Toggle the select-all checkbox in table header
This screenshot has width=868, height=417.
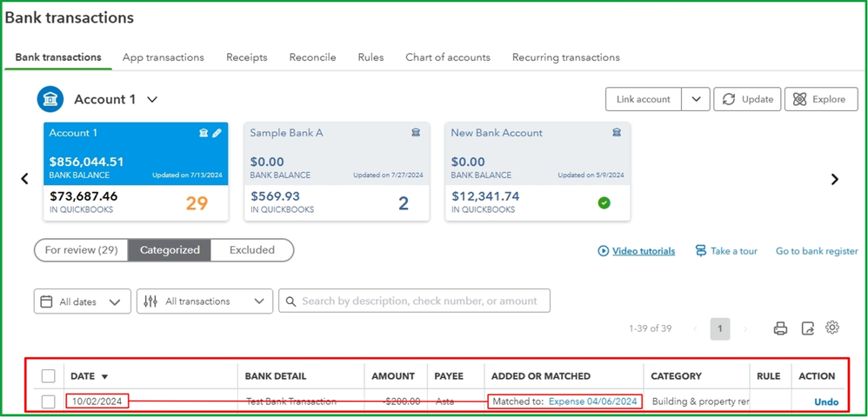(x=49, y=376)
